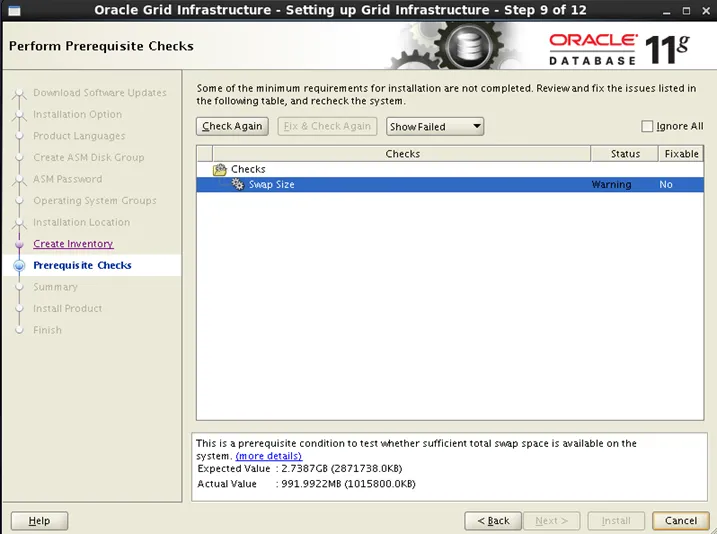Open the Show Failed dropdown

coord(434,126)
